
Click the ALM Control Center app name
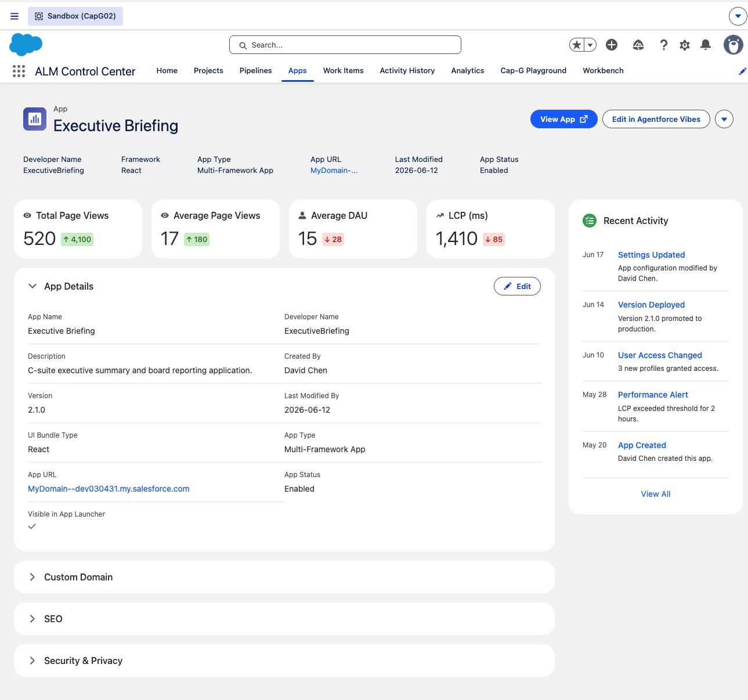pos(85,71)
